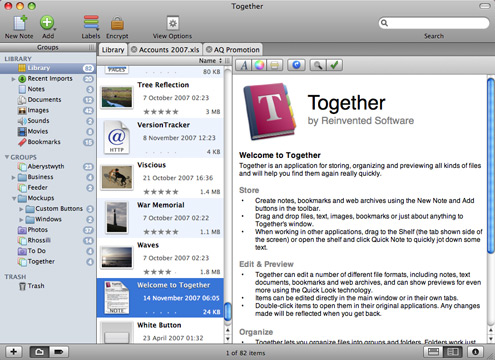Select the VersionTracker bookmark item
495x360 pixels.
coord(160,138)
